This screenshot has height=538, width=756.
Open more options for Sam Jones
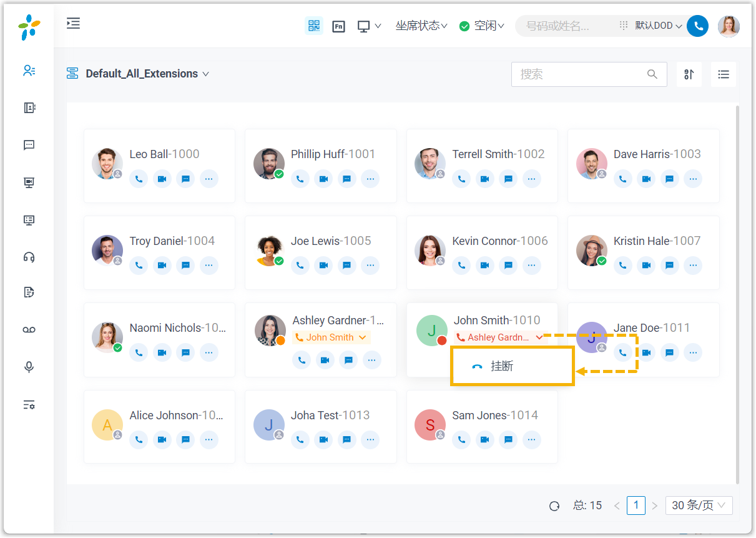[x=531, y=440]
